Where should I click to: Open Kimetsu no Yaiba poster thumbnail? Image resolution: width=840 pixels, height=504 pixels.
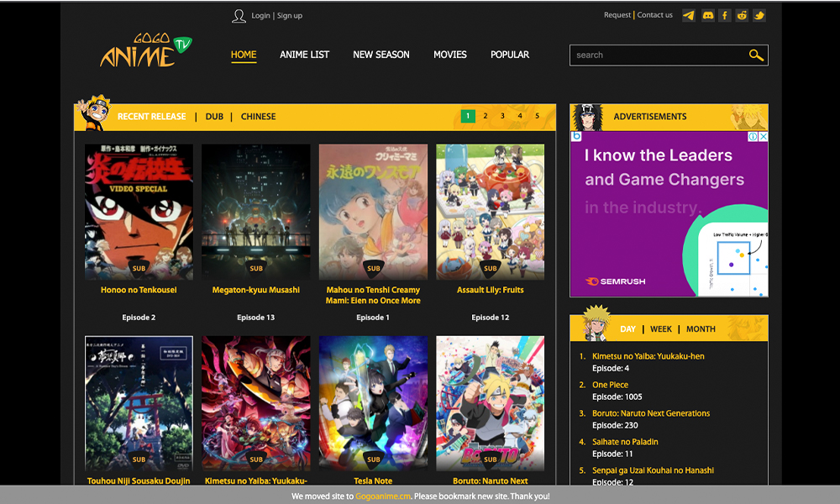[256, 403]
